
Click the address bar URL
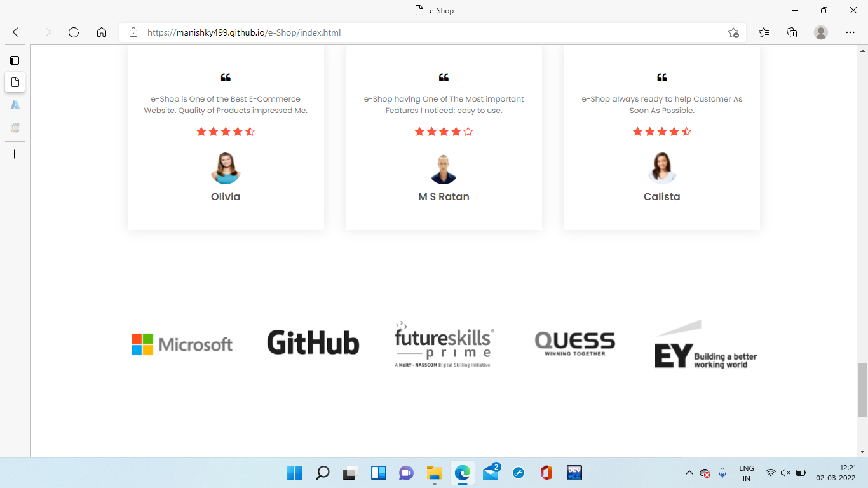pyautogui.click(x=244, y=32)
